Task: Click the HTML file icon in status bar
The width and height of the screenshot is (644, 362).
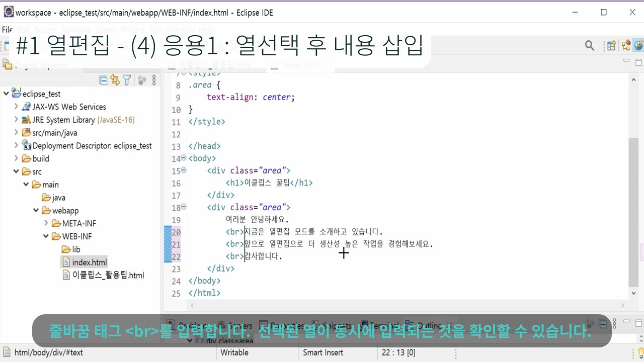Action: [x=7, y=352]
